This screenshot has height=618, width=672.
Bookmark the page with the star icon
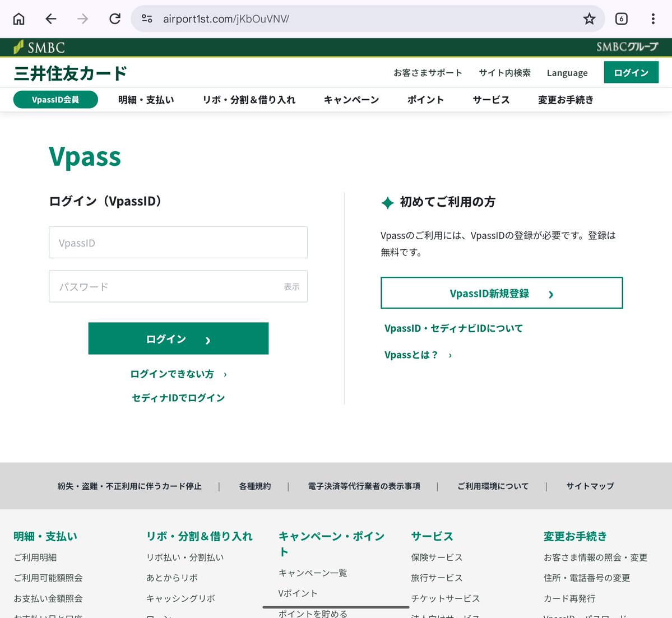tap(589, 19)
